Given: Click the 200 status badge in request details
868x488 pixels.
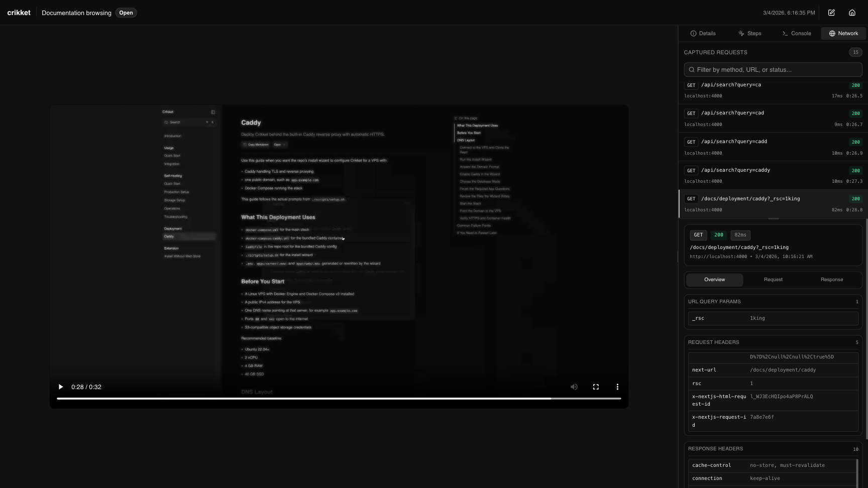Looking at the screenshot, I should (x=719, y=235).
